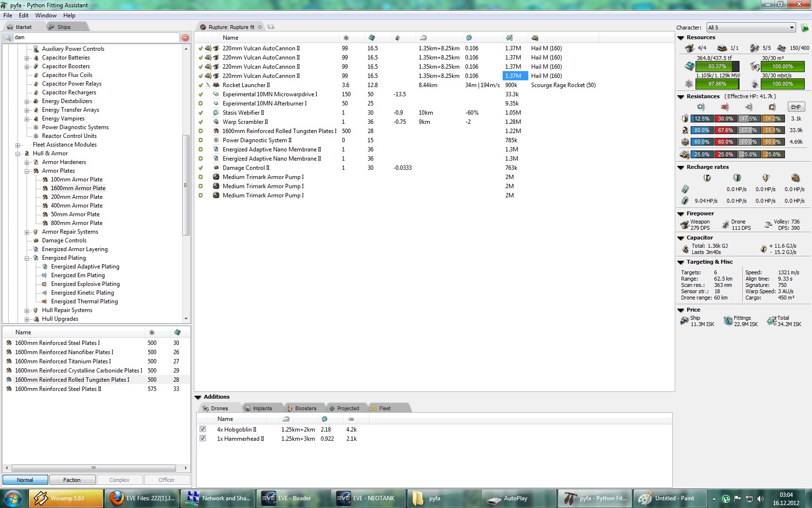Image resolution: width=812 pixels, height=508 pixels.
Task: Open the Firefox EVE Files taskbar item
Action: (143, 498)
